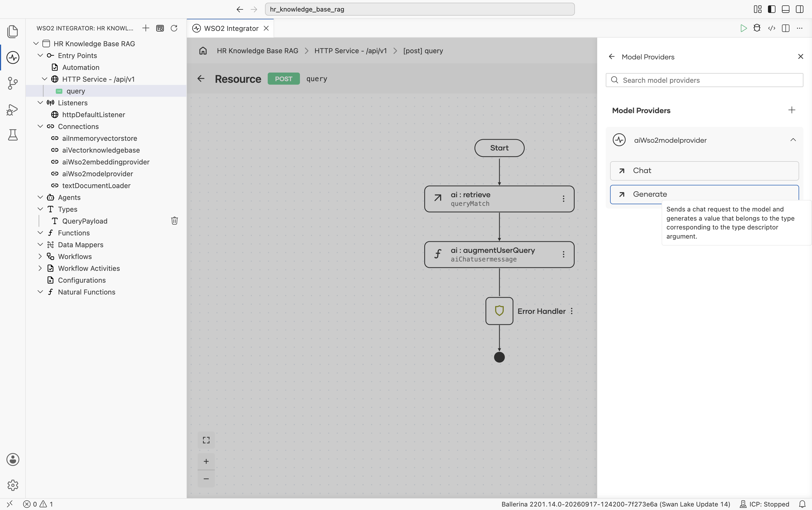Image resolution: width=812 pixels, height=510 pixels.
Task: Go back from the Resource view
Action: coord(201,78)
